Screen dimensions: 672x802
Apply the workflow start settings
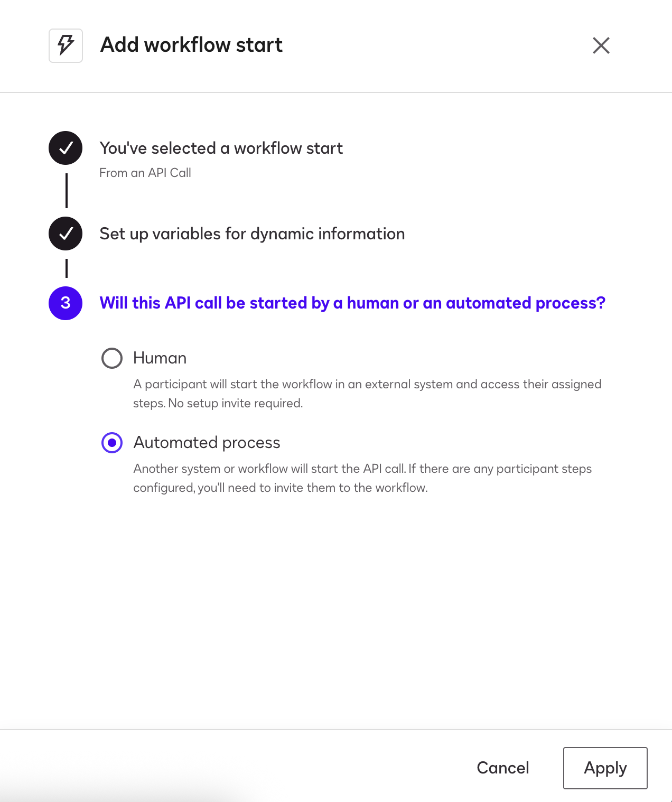pos(605,768)
